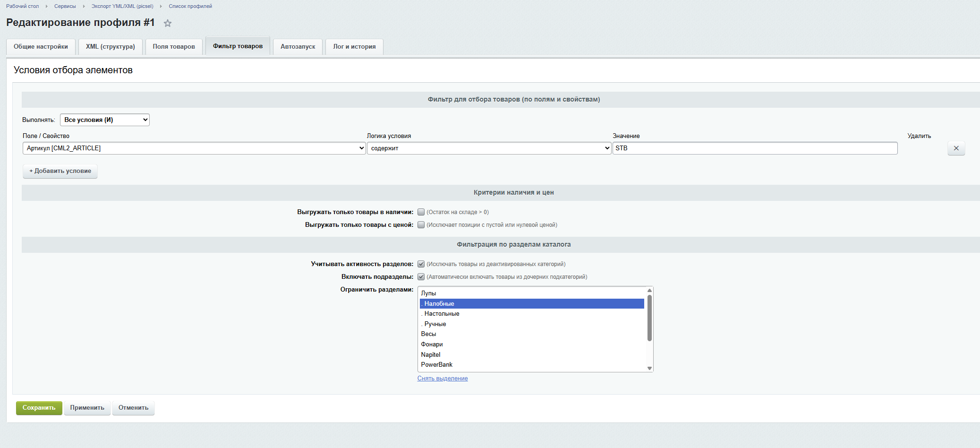The image size is (980, 448).
Task: Open the 'Все условия (И)' dropdown
Action: 105,120
